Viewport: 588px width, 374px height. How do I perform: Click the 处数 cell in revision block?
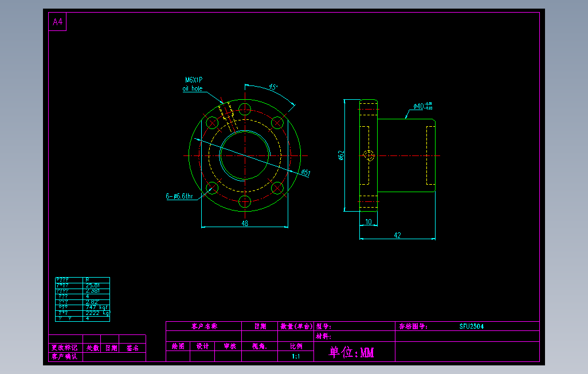click(x=92, y=348)
